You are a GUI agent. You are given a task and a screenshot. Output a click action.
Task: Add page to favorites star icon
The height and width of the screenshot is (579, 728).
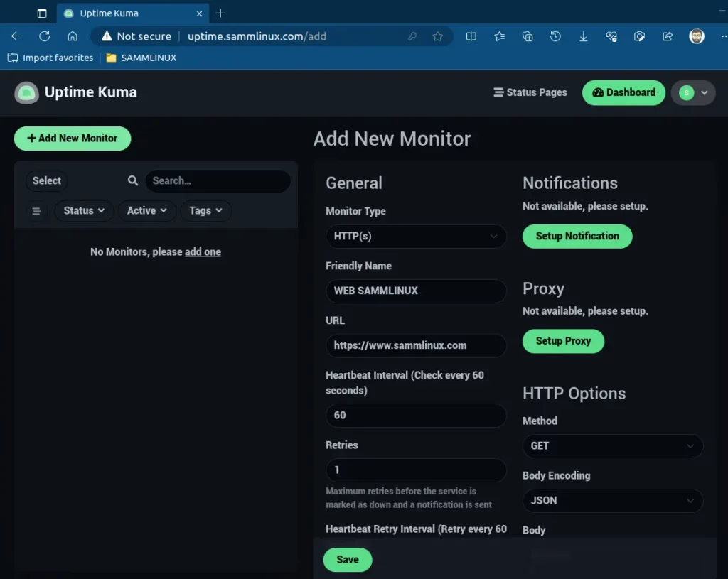pos(437,36)
